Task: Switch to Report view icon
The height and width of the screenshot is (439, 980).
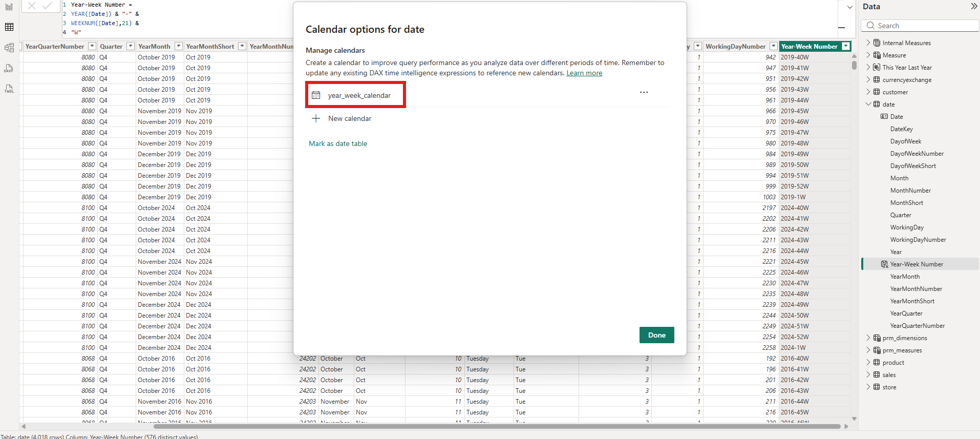Action: (x=9, y=7)
